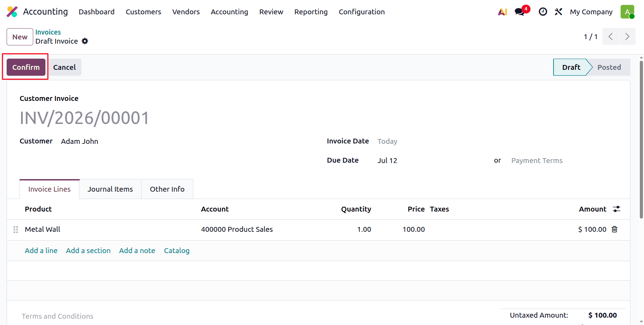Open the Vendors menu
Image resolution: width=644 pixels, height=325 pixels.
(186, 12)
